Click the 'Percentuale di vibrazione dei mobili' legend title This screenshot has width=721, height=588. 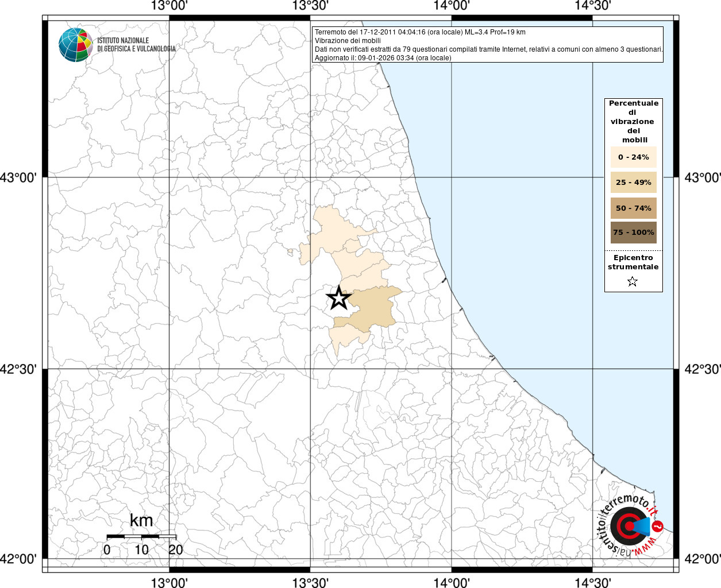(633, 121)
